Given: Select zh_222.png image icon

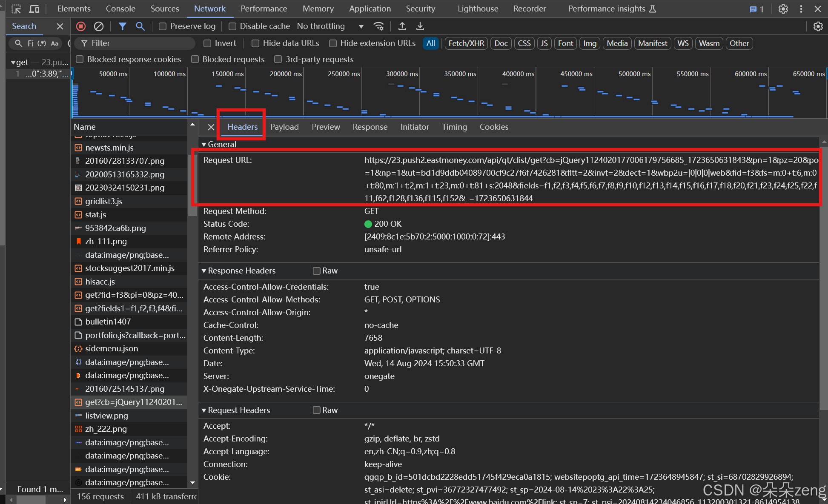Looking at the screenshot, I should click(x=78, y=429).
